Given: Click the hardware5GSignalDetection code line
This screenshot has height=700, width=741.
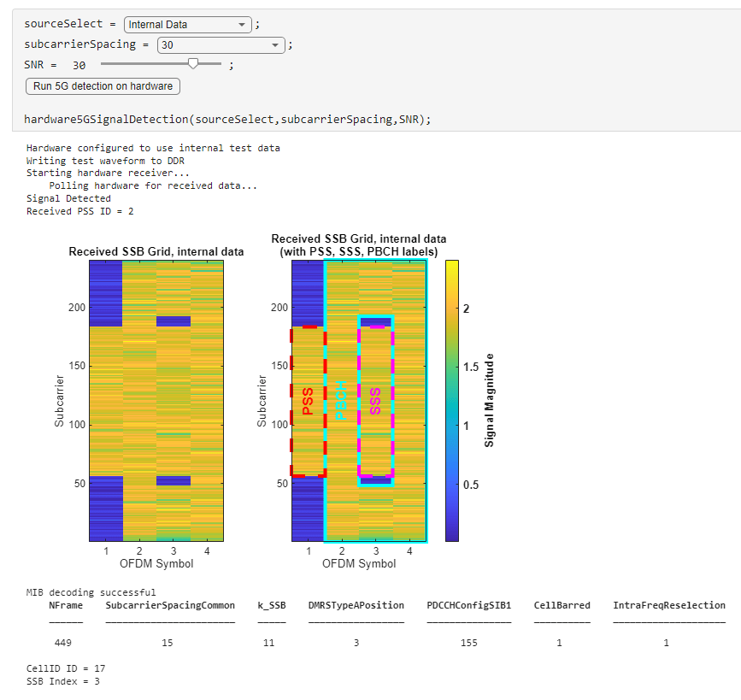Looking at the screenshot, I should (227, 119).
